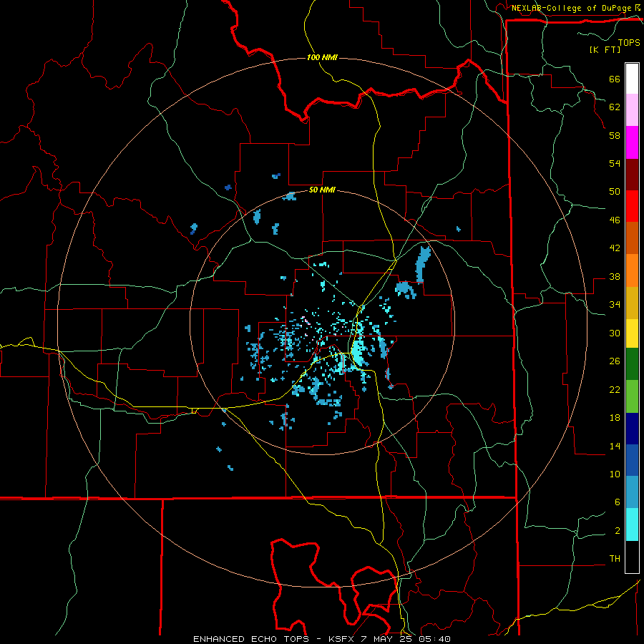The width and height of the screenshot is (644, 644).
Task: Click the light green 26 kft swatch
Action: pos(632,396)
